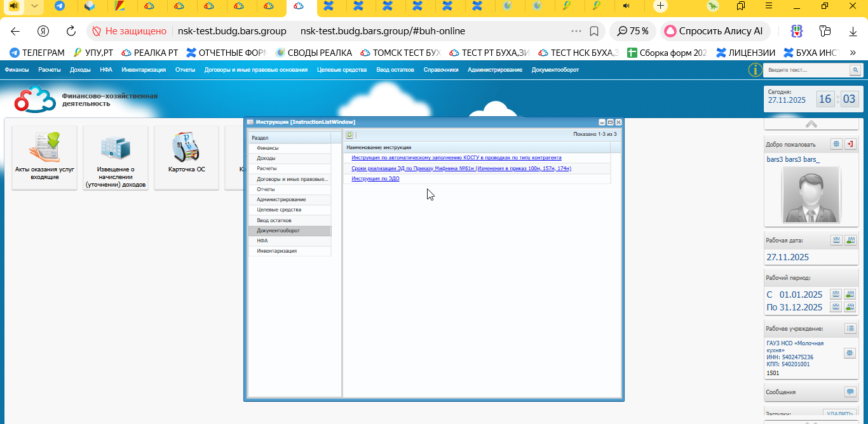This screenshot has height=424, width=868.
Task: Open the ТЕЛЕГРАМ bookmark
Action: click(37, 53)
